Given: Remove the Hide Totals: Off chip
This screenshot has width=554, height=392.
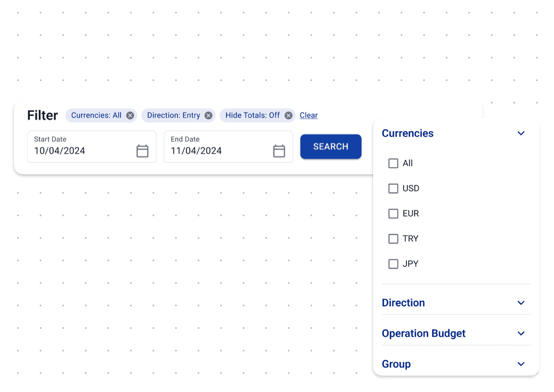Looking at the screenshot, I should pyautogui.click(x=289, y=115).
